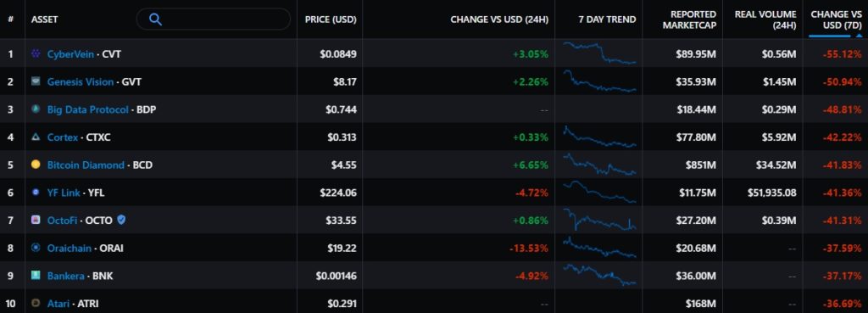Click Atari 7D change -36.69%
Image resolution: width=868 pixels, height=313 pixels.
842,304
